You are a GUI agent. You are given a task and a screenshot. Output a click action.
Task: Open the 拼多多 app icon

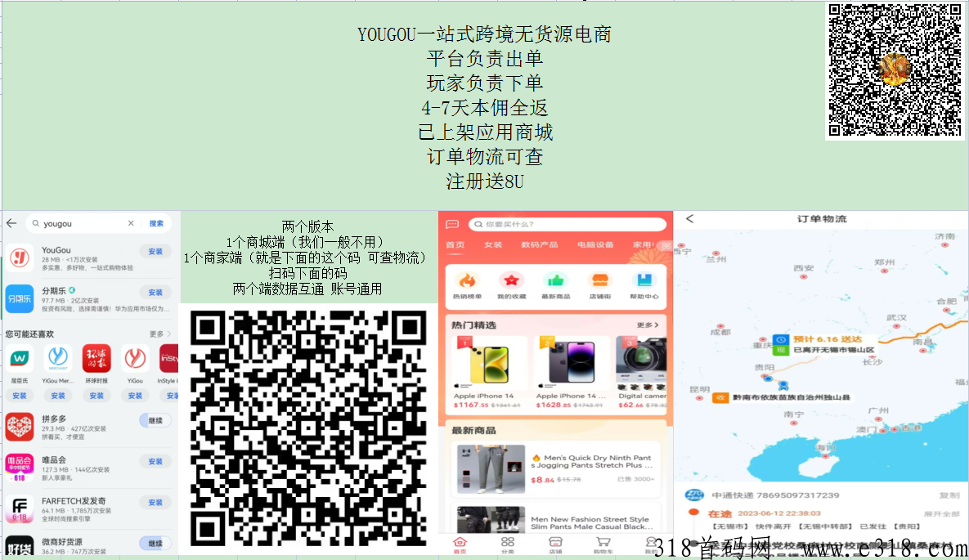20,427
